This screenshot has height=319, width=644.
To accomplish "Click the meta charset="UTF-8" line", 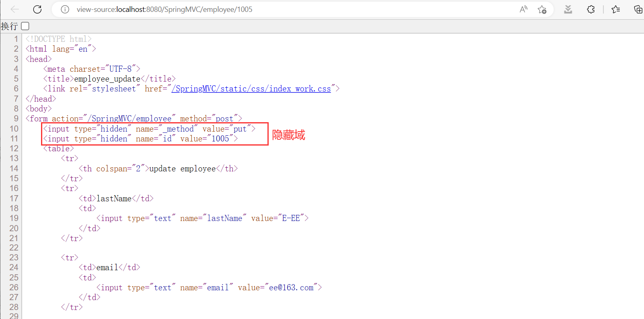I will [92, 69].
